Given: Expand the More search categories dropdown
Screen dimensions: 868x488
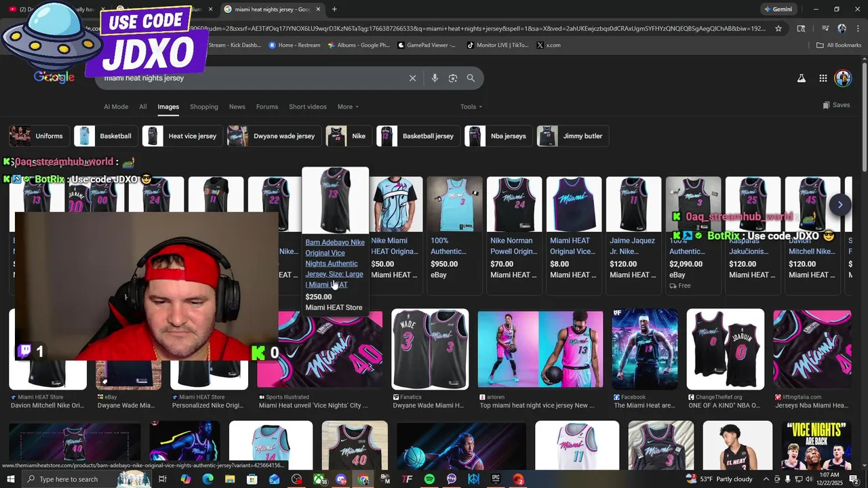Looking at the screenshot, I should [x=348, y=106].
